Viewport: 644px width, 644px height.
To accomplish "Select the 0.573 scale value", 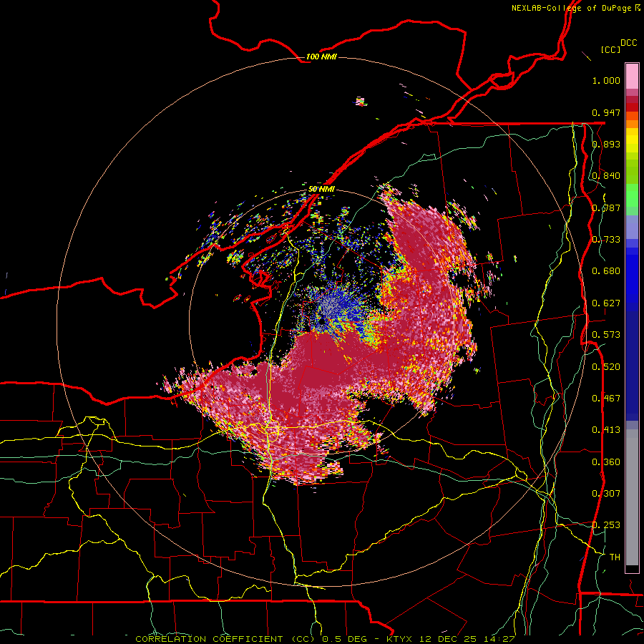I will click(x=606, y=335).
